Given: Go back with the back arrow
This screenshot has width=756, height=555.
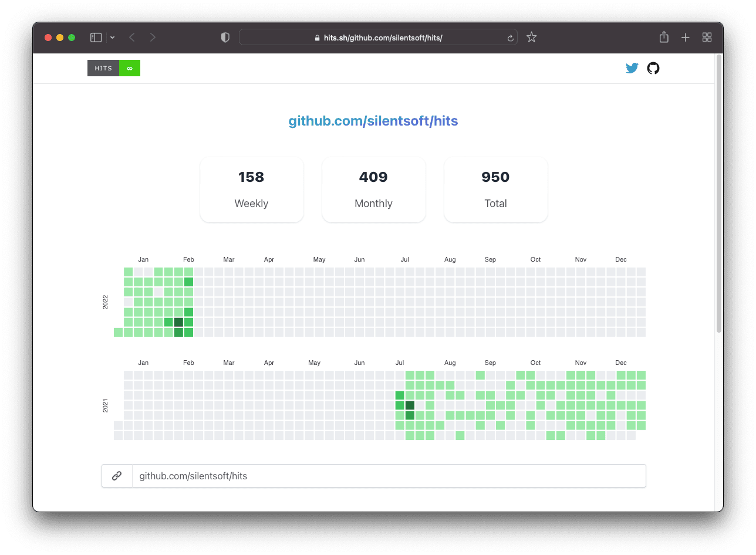Looking at the screenshot, I should point(132,38).
